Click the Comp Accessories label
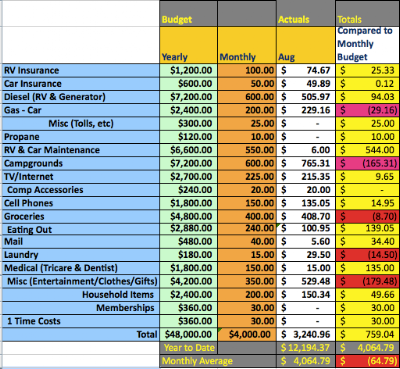The width and height of the screenshot is (400, 369). pyautogui.click(x=81, y=190)
